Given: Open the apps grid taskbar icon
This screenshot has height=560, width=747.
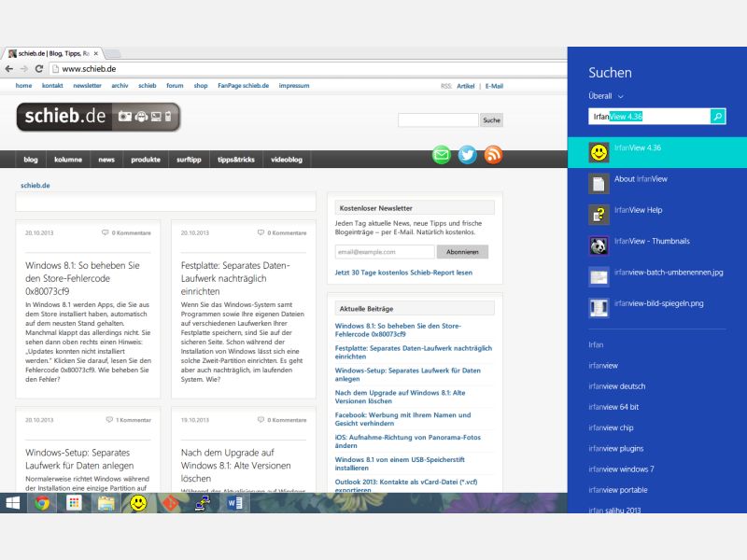Looking at the screenshot, I should point(74,503).
